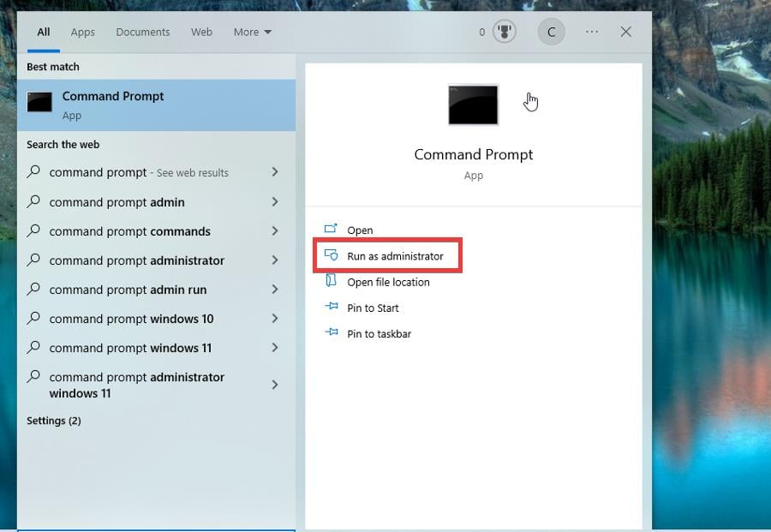Expand chevron for 'administrator windows 11' row

275,385
